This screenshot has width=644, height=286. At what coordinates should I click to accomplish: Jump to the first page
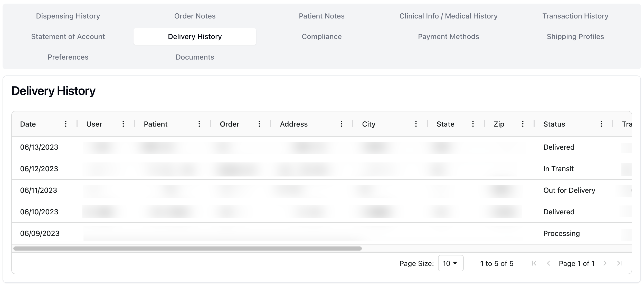pos(534,263)
